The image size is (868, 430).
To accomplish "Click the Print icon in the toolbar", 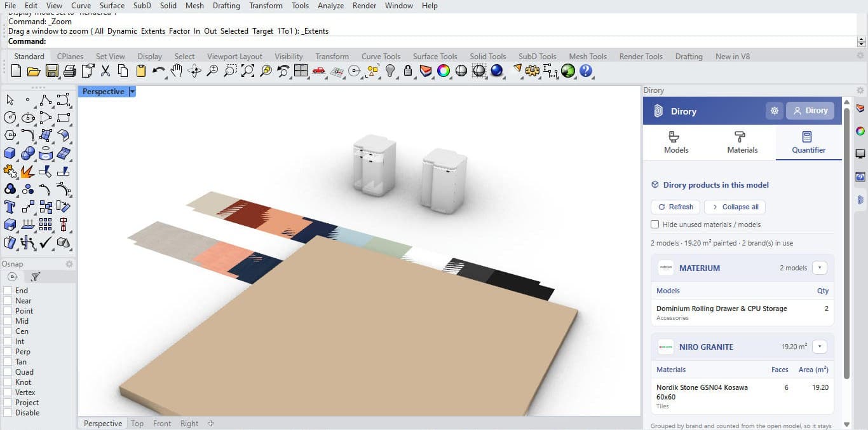I will point(69,71).
